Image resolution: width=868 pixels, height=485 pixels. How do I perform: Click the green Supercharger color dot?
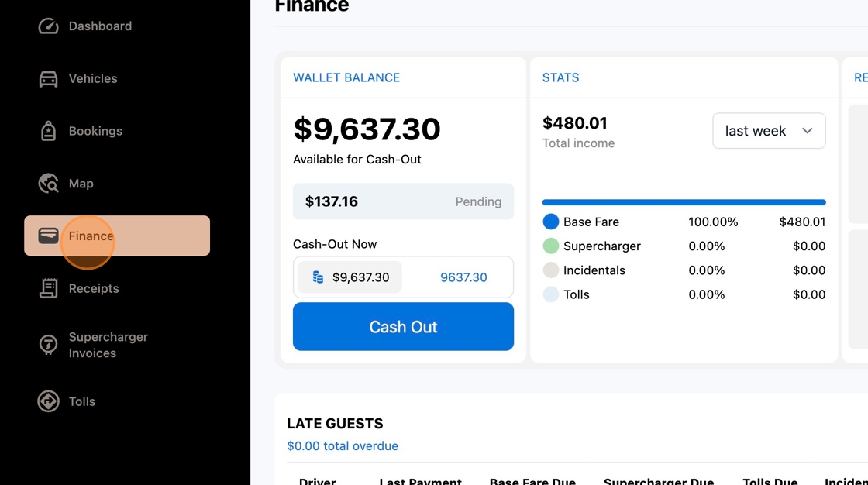click(551, 246)
